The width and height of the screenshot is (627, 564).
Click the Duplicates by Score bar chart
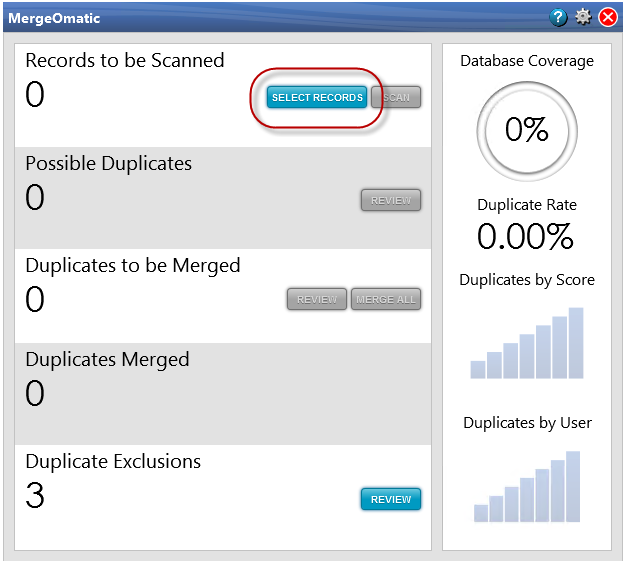pos(527,343)
